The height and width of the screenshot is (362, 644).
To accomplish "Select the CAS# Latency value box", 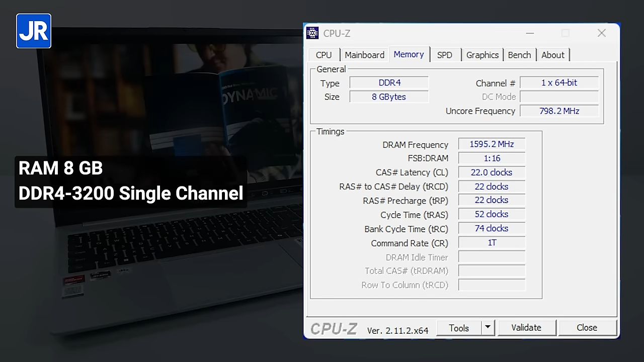I will tap(492, 172).
